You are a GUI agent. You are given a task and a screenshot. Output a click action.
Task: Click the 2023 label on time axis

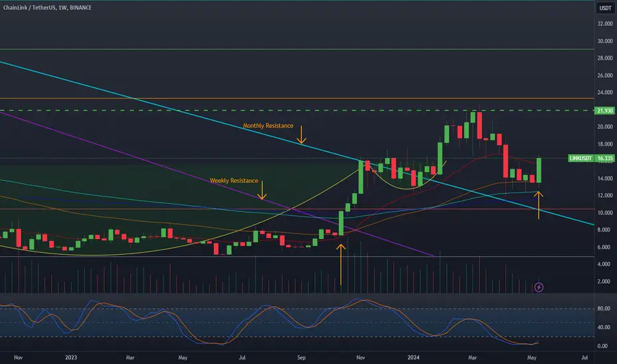pos(71,357)
